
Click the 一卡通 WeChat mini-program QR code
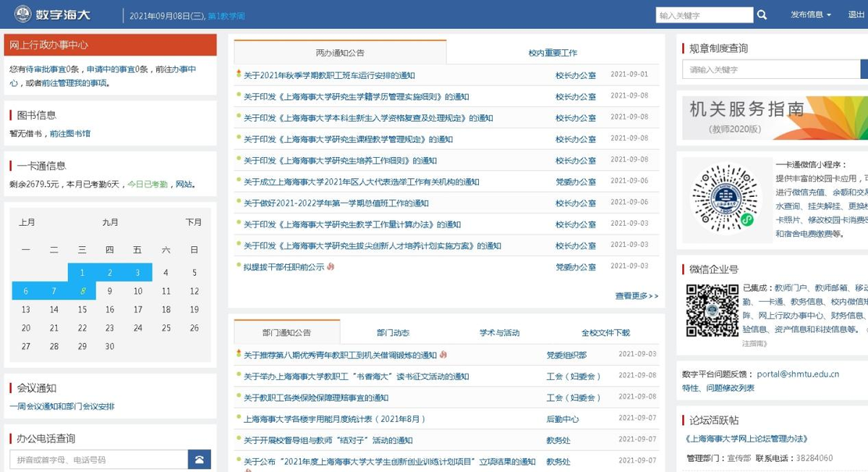point(723,199)
